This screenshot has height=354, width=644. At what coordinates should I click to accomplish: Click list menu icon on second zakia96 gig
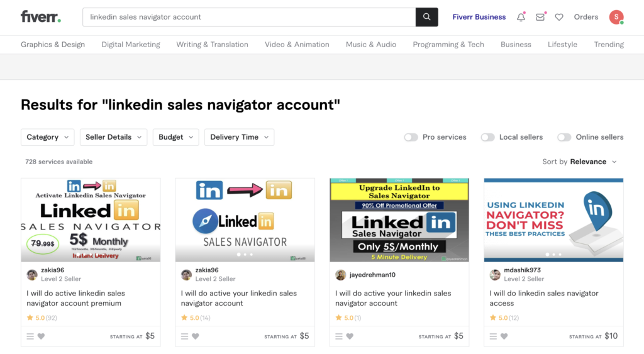(x=184, y=336)
